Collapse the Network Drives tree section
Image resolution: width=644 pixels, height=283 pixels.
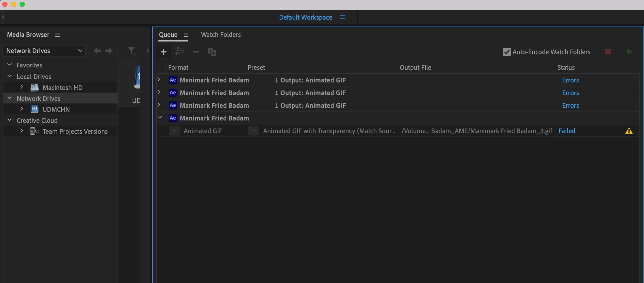coord(10,98)
